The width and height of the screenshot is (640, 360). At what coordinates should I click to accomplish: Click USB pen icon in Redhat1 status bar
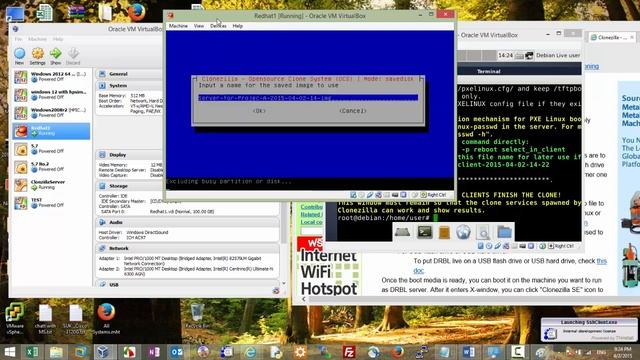point(370,195)
